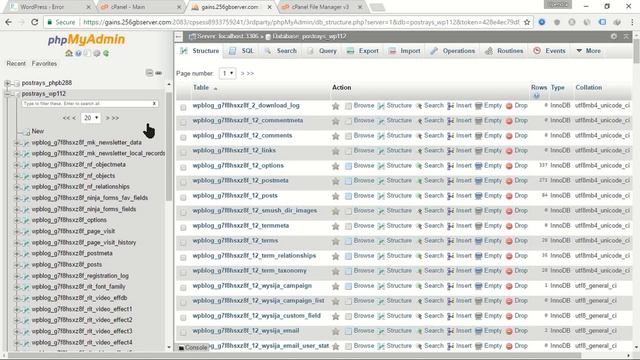Click the reload navigation panel green icon
This screenshot has width=640, height=360.
pos(106,53)
